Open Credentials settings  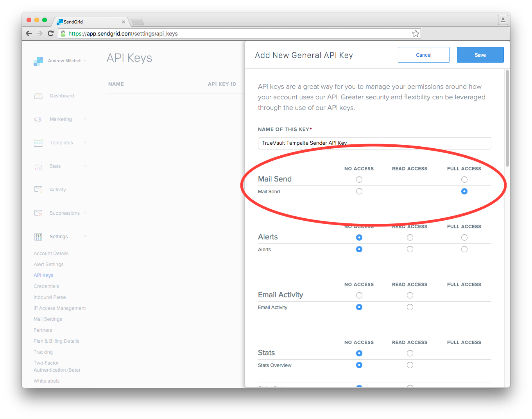[x=46, y=286]
